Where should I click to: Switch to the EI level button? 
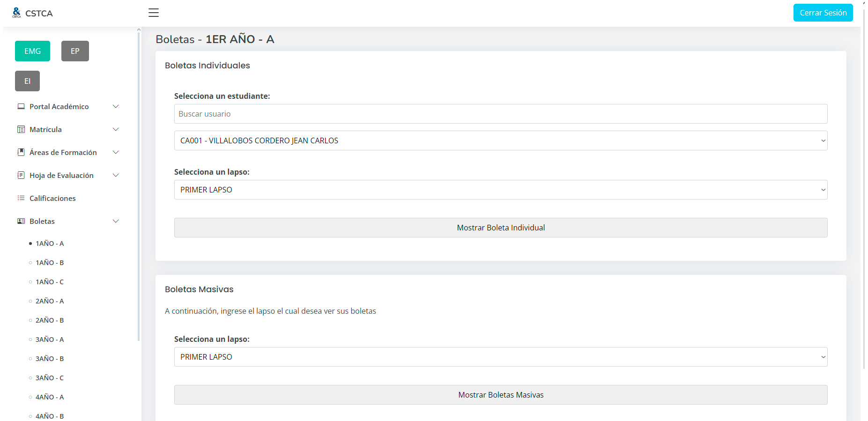(x=27, y=81)
